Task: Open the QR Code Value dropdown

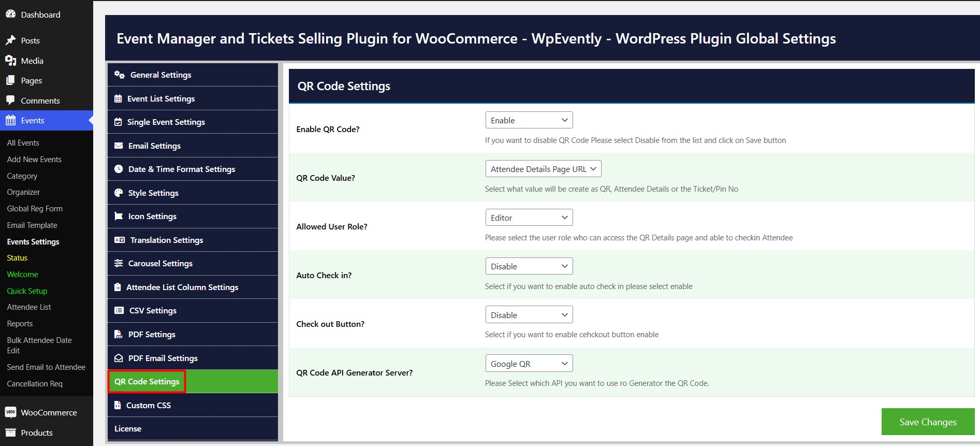Action: coord(543,169)
